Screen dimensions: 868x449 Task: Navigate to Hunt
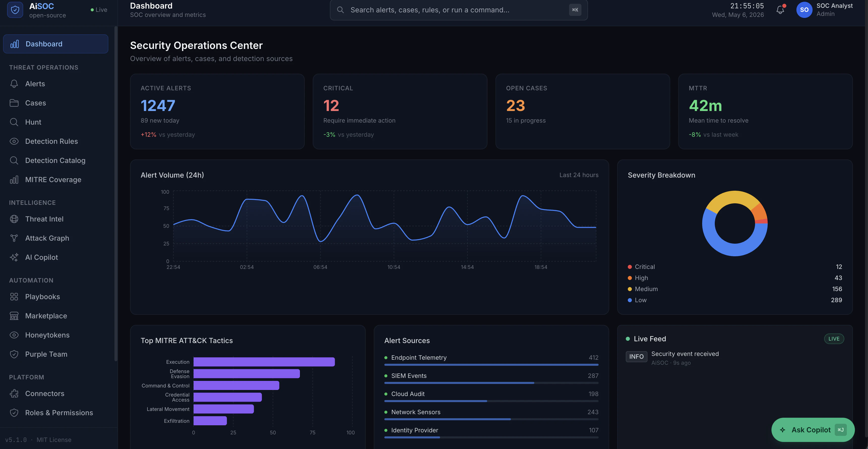[x=56, y=122]
